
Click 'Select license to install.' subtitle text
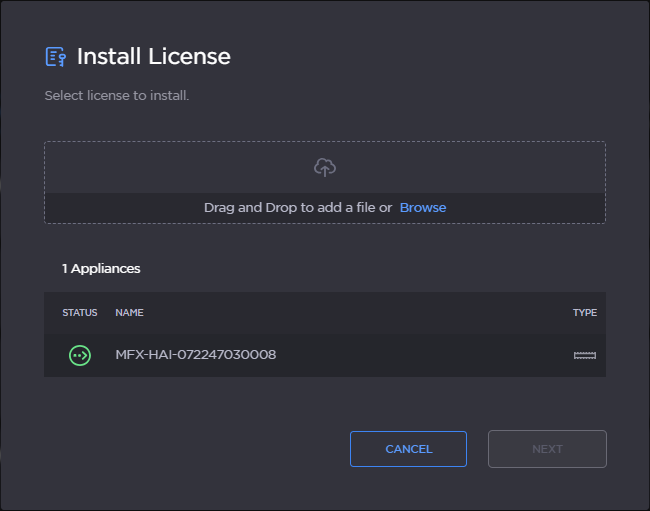point(117,96)
